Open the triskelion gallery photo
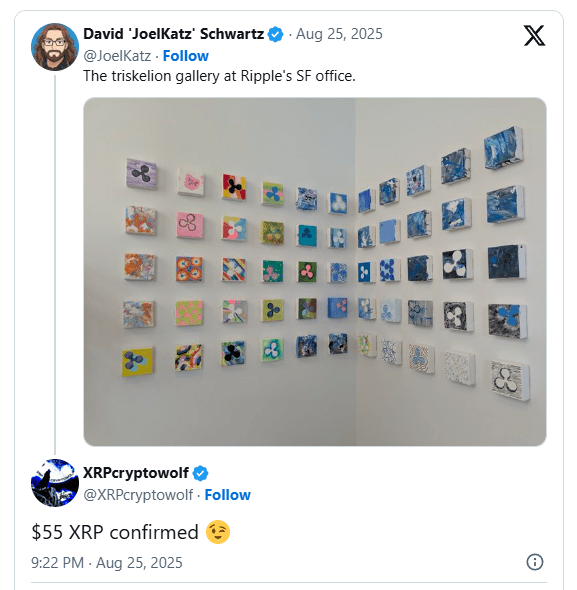 click(315, 272)
